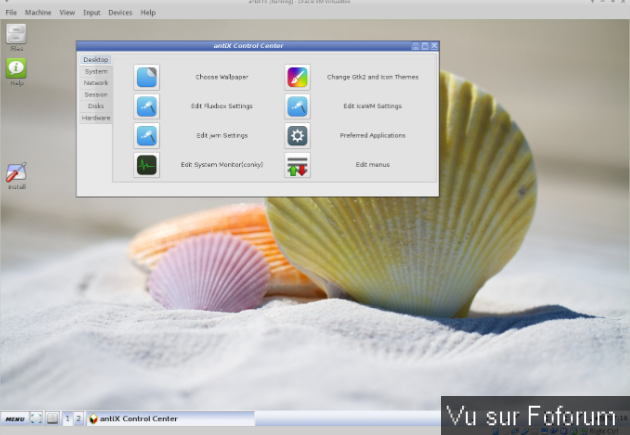Click the Edit menus arrows icon

pos(297,165)
